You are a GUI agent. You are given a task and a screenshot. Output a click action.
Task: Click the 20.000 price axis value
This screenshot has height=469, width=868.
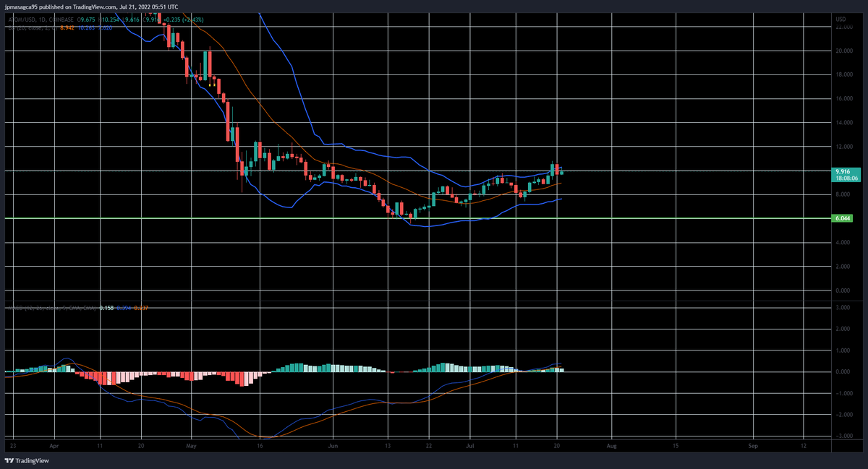(843, 51)
